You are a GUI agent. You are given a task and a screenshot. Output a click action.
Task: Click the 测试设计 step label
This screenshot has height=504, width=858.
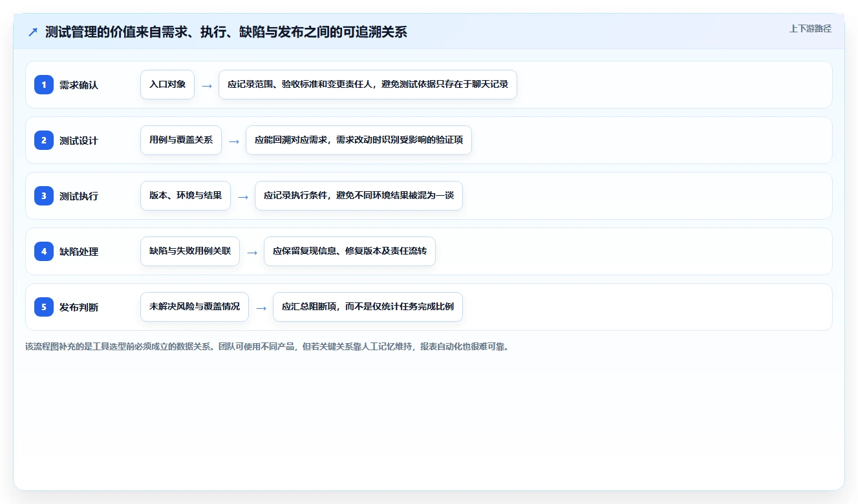click(79, 140)
